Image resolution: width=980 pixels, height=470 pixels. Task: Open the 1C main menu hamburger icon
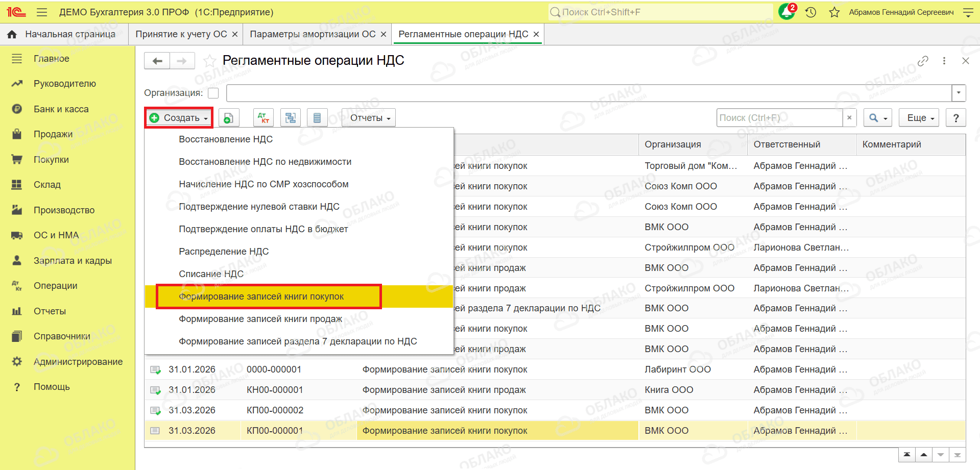pyautogui.click(x=42, y=12)
